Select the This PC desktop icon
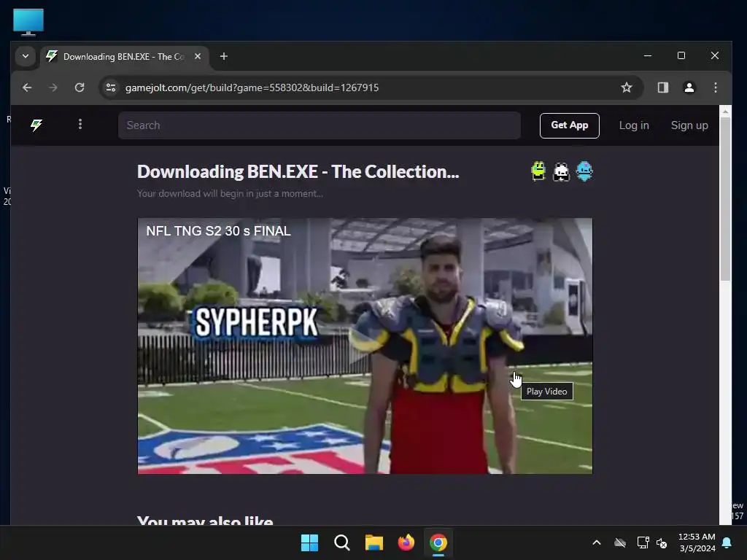 [28, 22]
